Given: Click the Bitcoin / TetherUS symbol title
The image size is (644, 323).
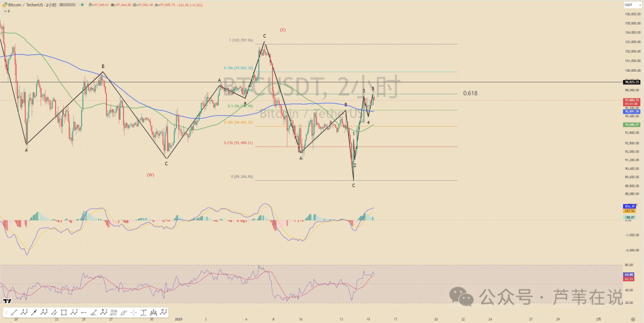Looking at the screenshot, I should [26, 5].
